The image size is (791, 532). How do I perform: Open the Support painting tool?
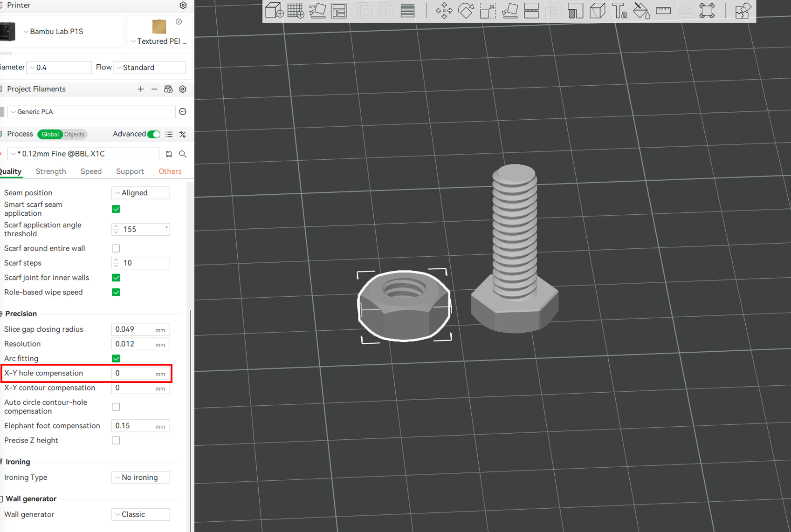[576, 10]
